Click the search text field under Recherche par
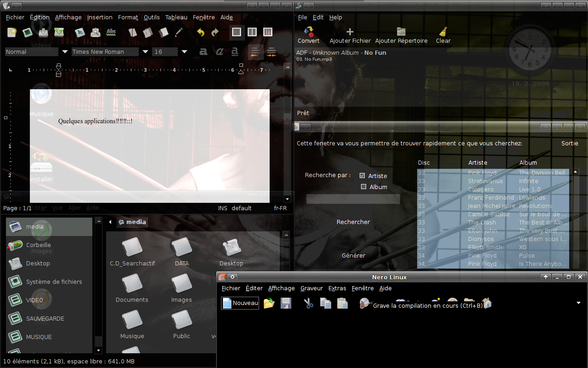 (x=353, y=199)
